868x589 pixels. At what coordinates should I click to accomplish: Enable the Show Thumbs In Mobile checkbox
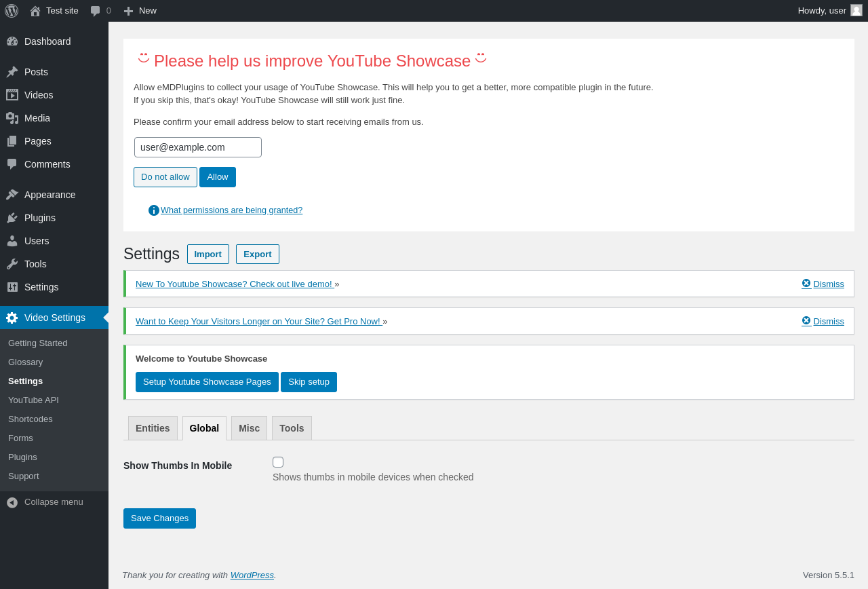click(278, 462)
